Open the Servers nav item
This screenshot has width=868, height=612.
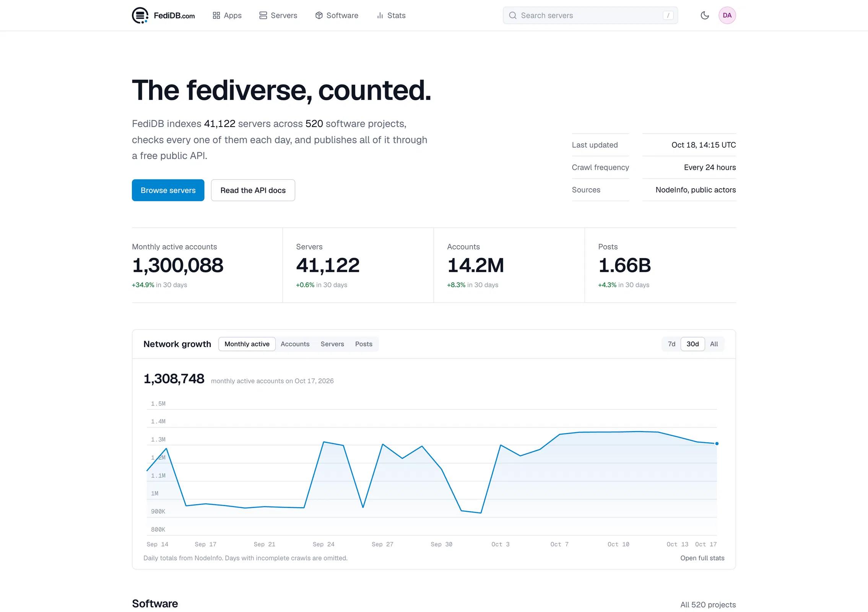278,15
